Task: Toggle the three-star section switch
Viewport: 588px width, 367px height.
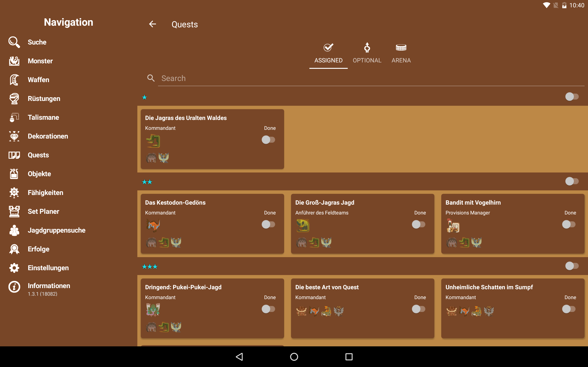Action: pyautogui.click(x=572, y=266)
